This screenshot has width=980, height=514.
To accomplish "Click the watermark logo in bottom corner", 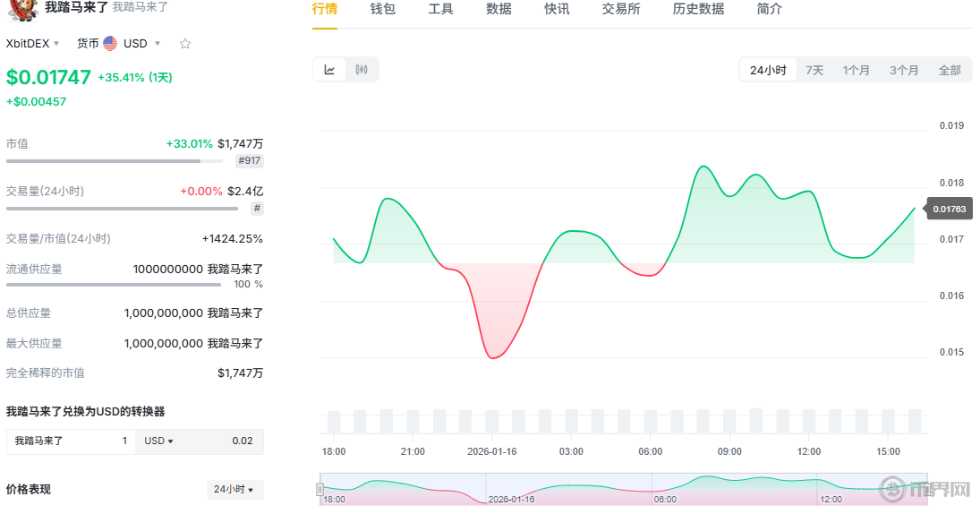I will pyautogui.click(x=925, y=490).
